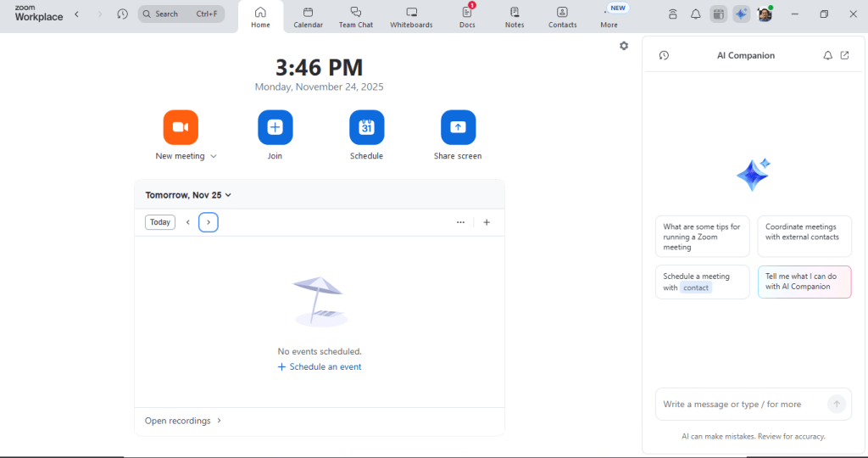Viewport: 868px width, 458px height.
Task: Open the user profile avatar
Action: tap(765, 14)
